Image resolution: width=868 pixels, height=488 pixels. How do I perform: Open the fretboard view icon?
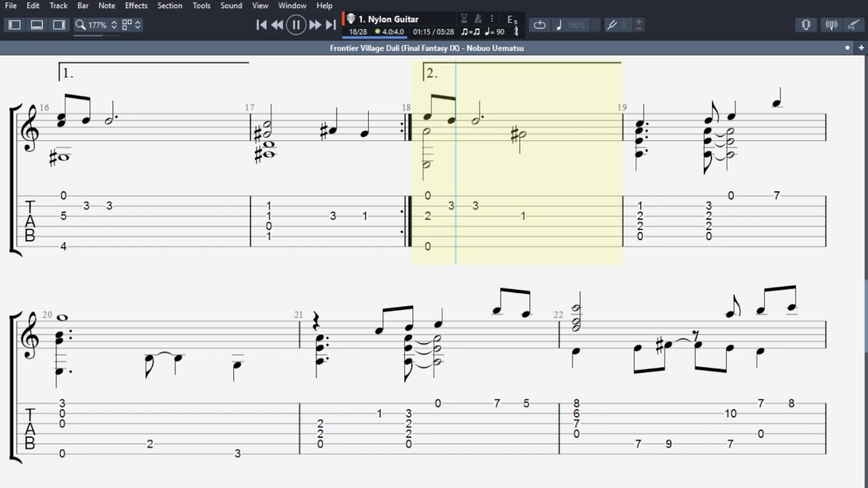click(806, 25)
